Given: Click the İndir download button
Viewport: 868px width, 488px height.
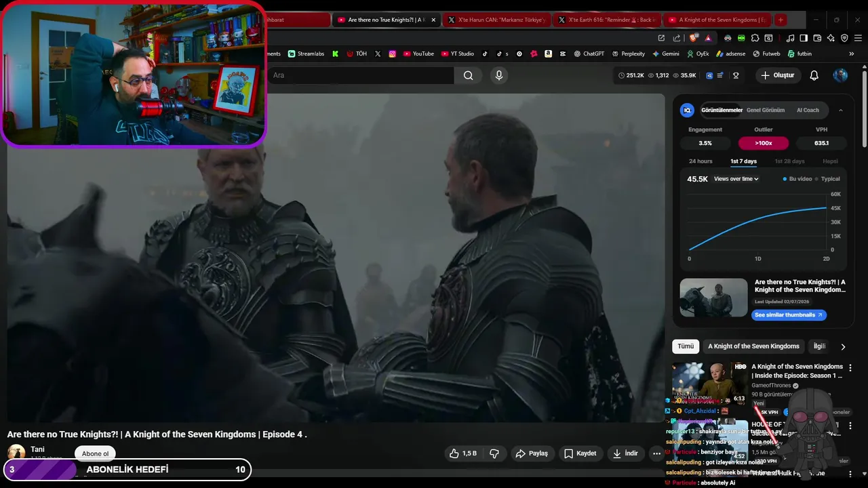Looking at the screenshot, I should 625,453.
